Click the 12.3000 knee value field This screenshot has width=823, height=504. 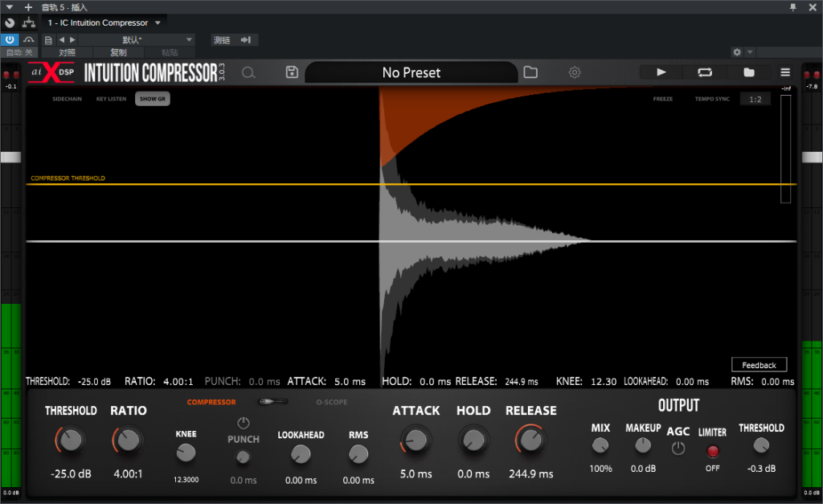186,479
